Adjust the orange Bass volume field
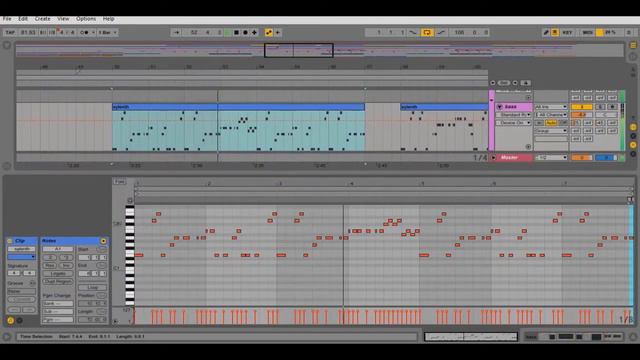 click(581, 115)
